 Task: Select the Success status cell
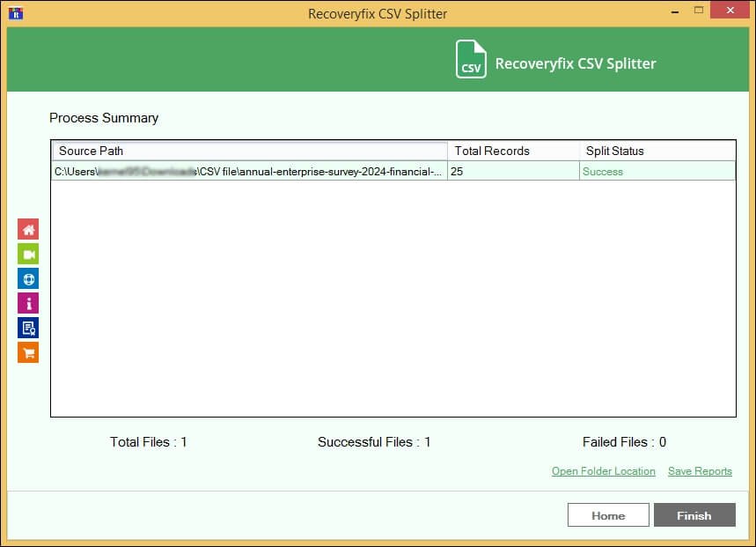tap(657, 171)
